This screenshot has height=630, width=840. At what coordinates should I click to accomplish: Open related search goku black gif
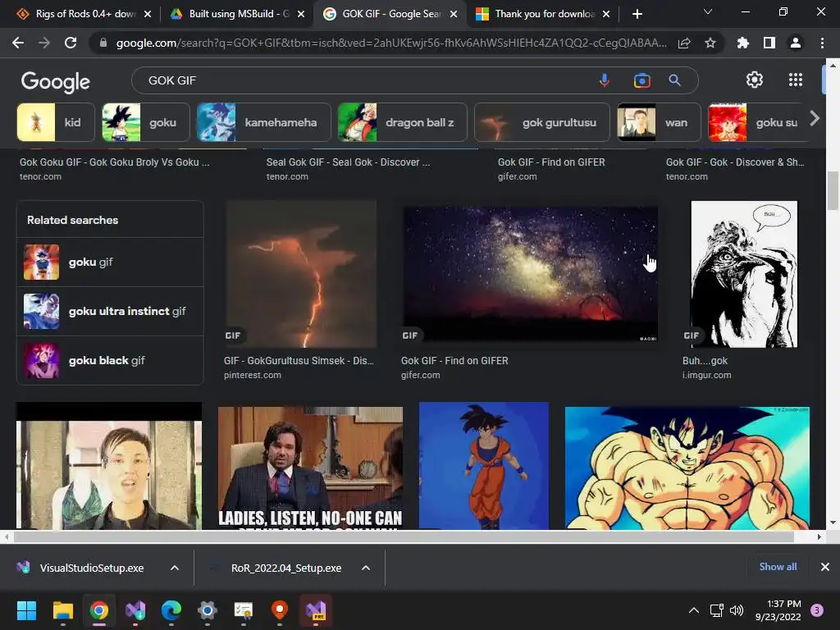point(111,361)
